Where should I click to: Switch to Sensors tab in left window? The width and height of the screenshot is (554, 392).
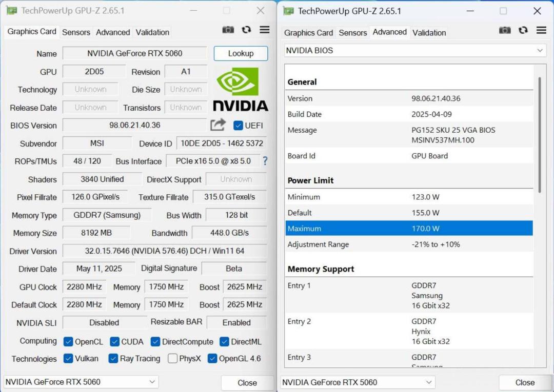pyautogui.click(x=76, y=32)
